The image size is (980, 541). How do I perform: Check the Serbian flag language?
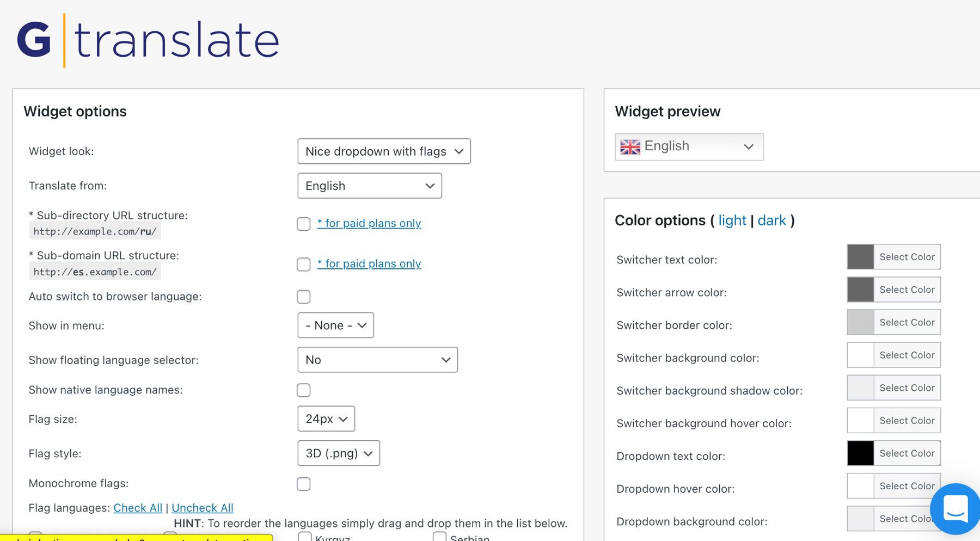click(439, 538)
